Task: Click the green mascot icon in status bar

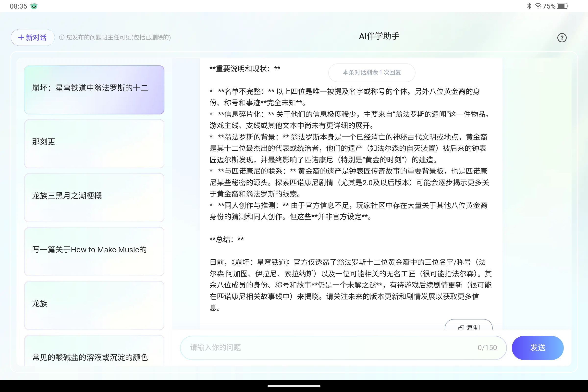Action: [x=34, y=6]
